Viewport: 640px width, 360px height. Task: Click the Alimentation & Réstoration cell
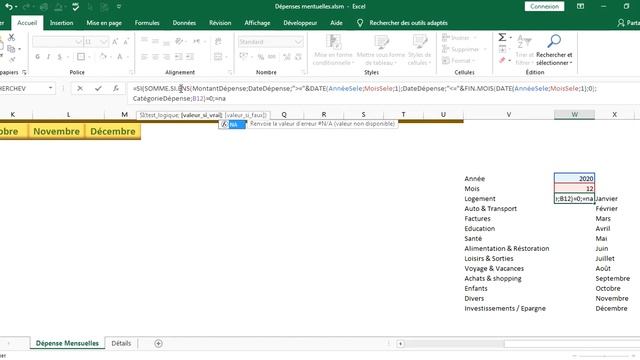(507, 249)
